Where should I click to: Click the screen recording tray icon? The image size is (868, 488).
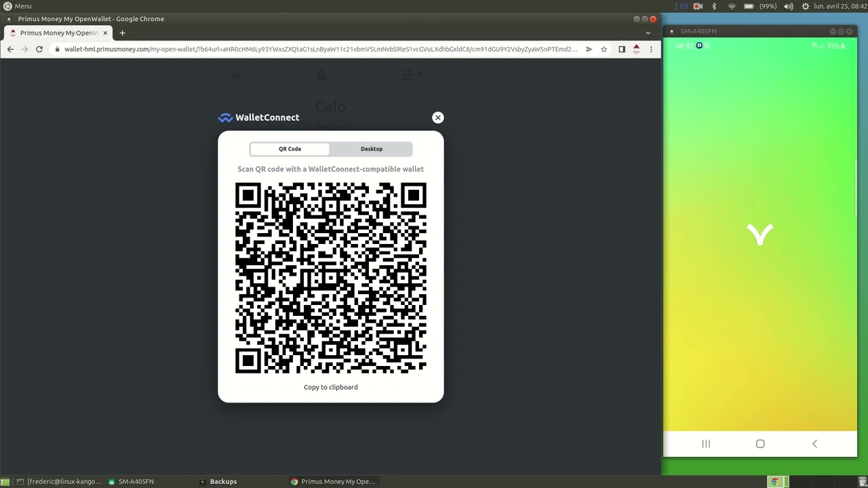[698, 6]
